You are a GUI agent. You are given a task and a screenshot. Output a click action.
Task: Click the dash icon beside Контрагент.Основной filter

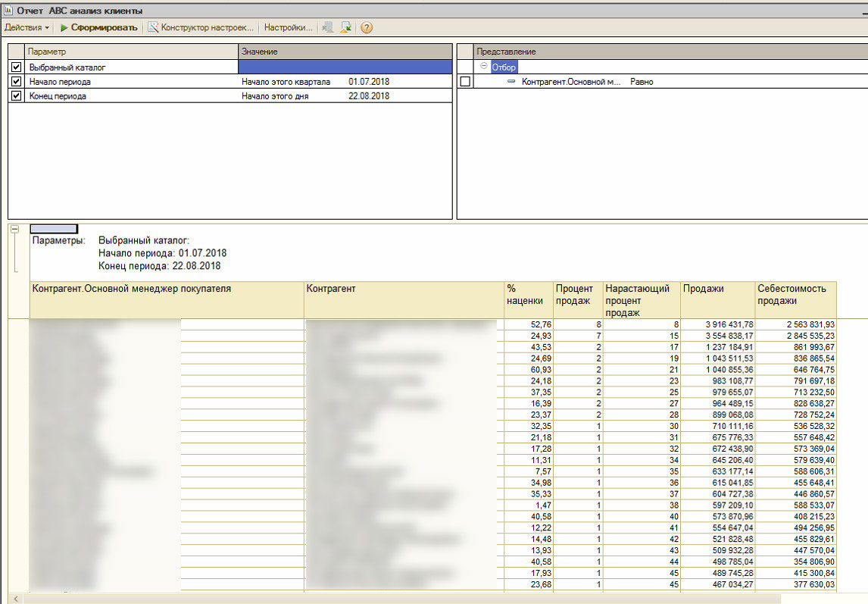click(x=511, y=82)
